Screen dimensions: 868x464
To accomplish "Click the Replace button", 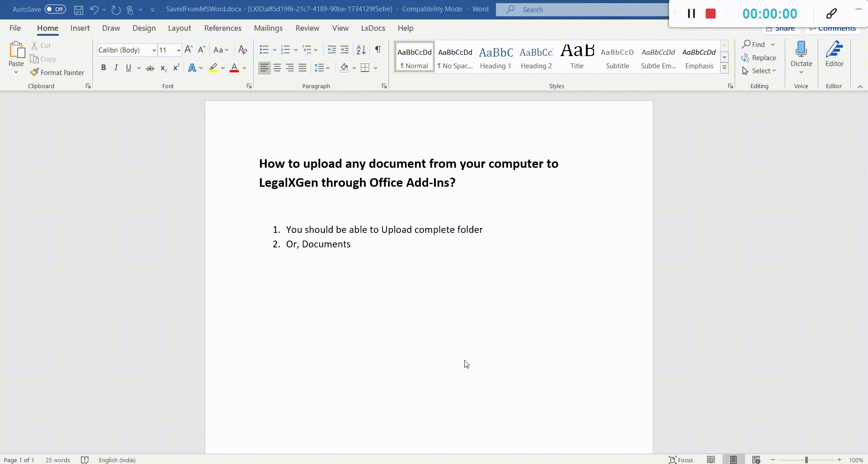I will point(759,58).
